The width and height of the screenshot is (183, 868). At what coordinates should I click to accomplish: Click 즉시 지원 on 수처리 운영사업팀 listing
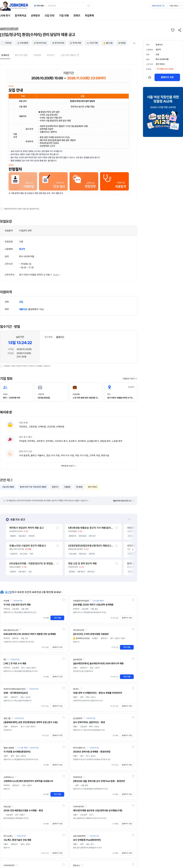127,647
